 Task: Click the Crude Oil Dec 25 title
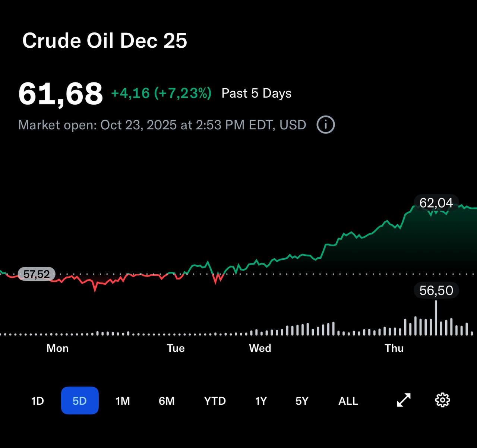coord(105,41)
